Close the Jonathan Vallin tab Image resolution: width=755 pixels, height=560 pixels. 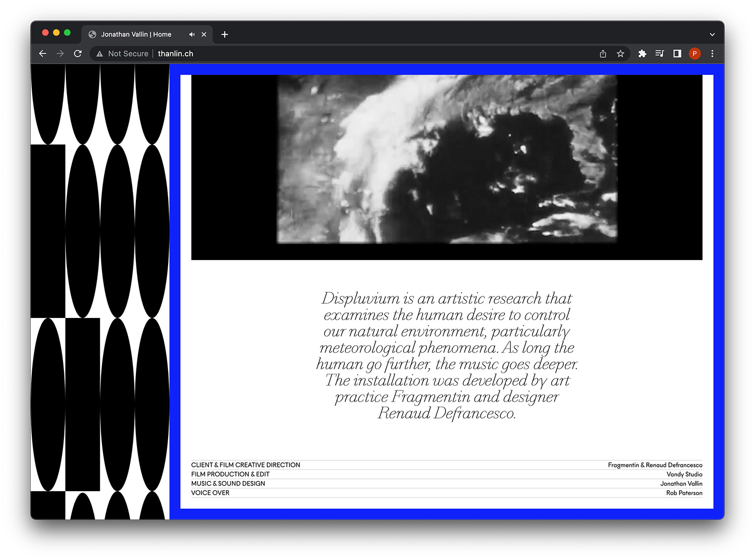point(204,35)
